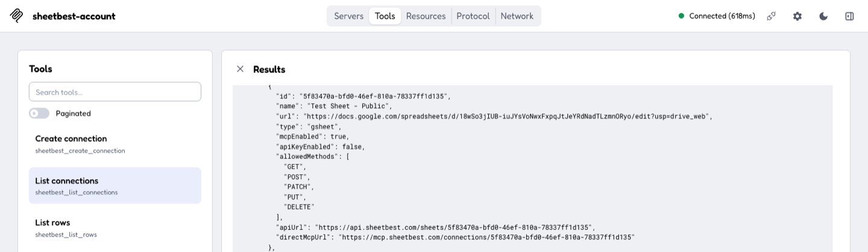Screen dimensions: 868x252
Task: Click the "POST" allowed method entry
Action: click(297, 177)
